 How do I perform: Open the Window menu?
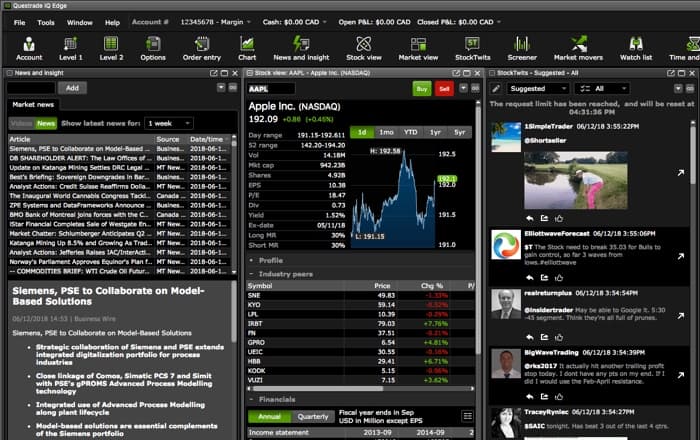click(x=79, y=22)
